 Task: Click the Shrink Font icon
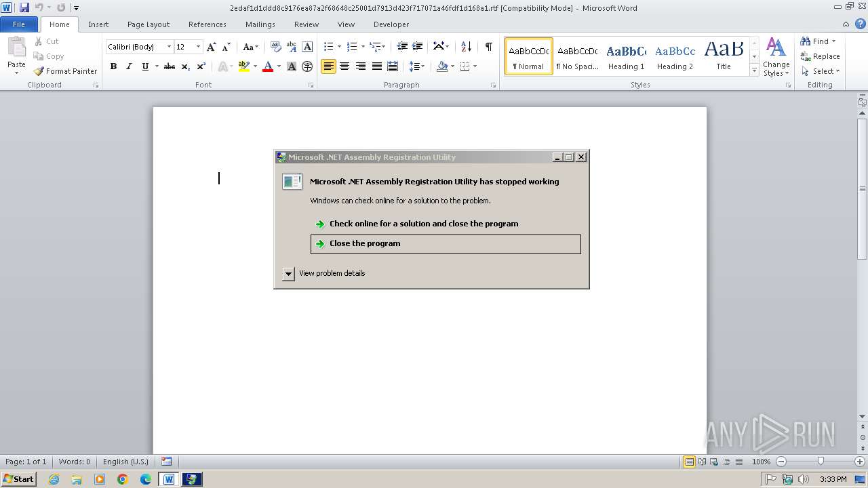(226, 47)
